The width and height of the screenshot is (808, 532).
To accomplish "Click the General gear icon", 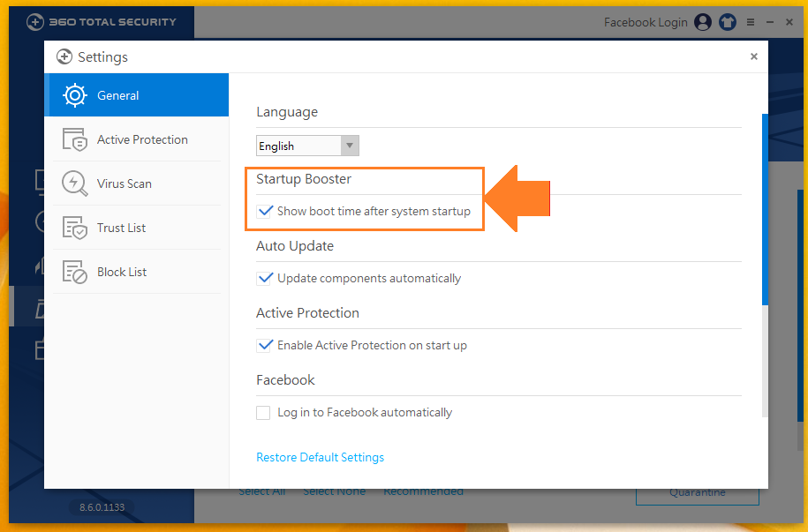I will (x=75, y=95).
